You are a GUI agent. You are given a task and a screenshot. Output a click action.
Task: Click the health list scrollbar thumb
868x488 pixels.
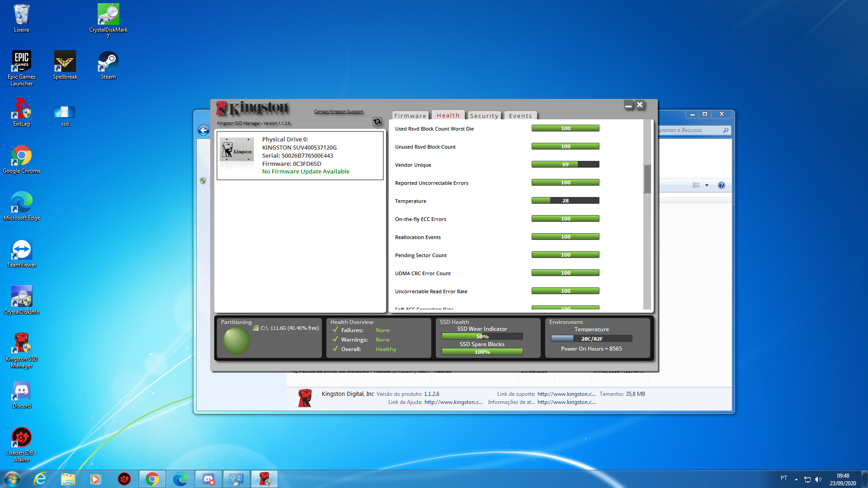coord(647,179)
